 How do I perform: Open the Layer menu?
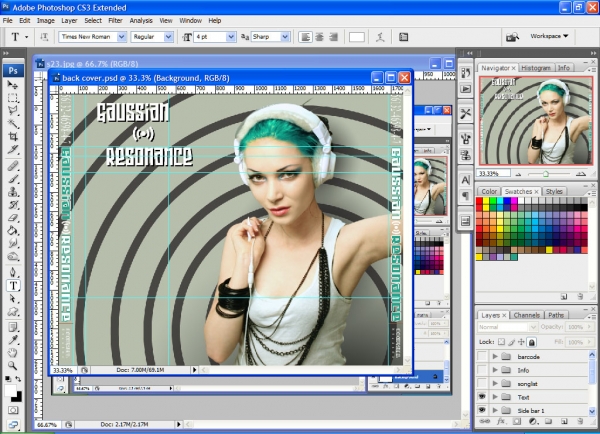(x=69, y=21)
